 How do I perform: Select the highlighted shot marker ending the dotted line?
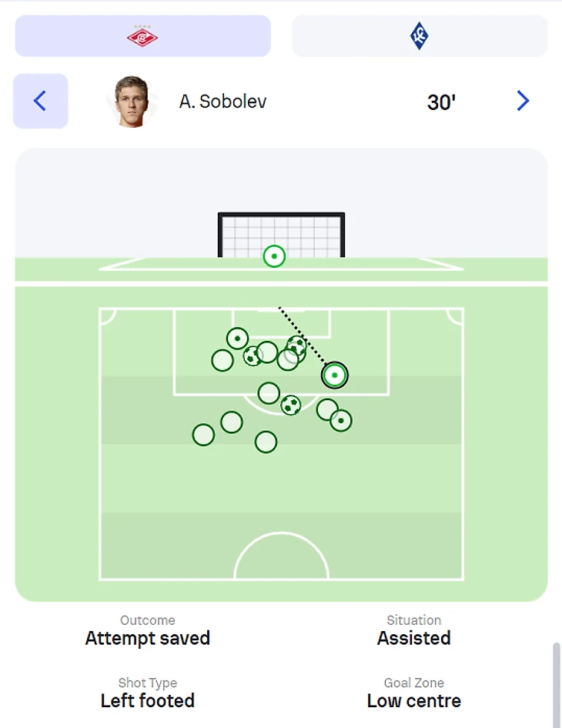point(335,375)
